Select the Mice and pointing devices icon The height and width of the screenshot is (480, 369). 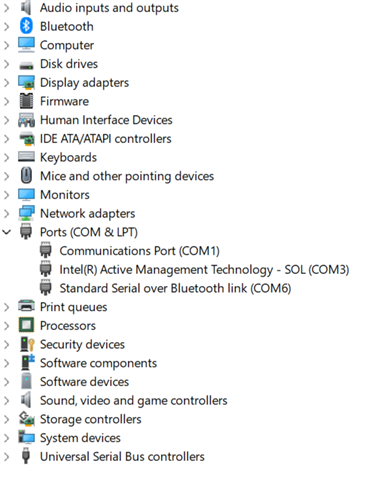[26, 176]
